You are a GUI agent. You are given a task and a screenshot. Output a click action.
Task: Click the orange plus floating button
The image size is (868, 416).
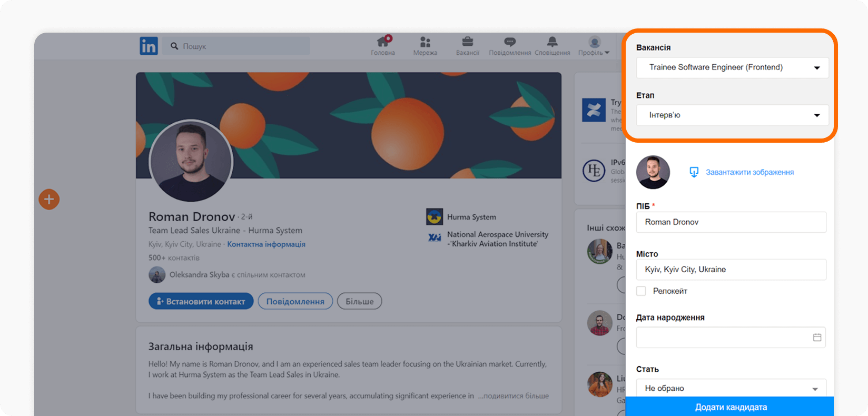click(49, 200)
